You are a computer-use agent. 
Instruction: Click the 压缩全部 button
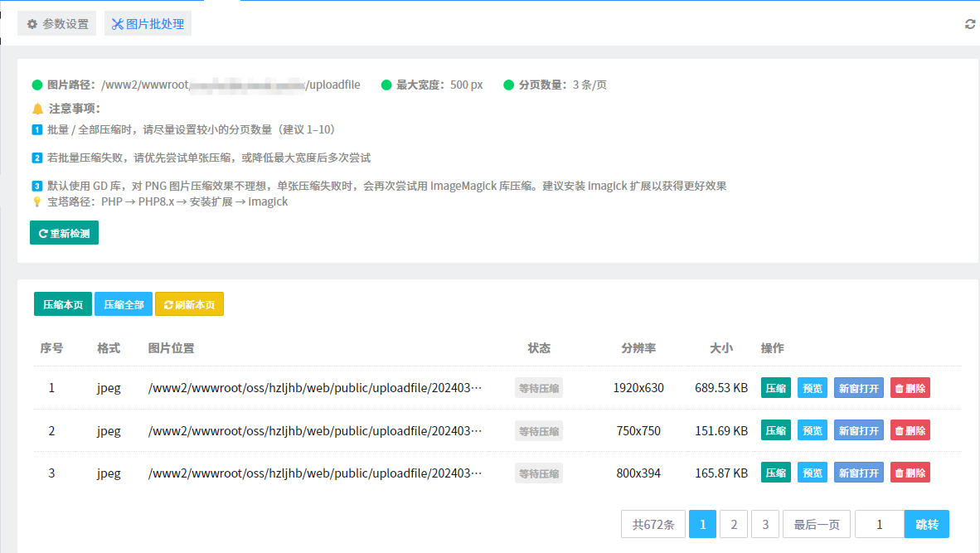click(124, 304)
